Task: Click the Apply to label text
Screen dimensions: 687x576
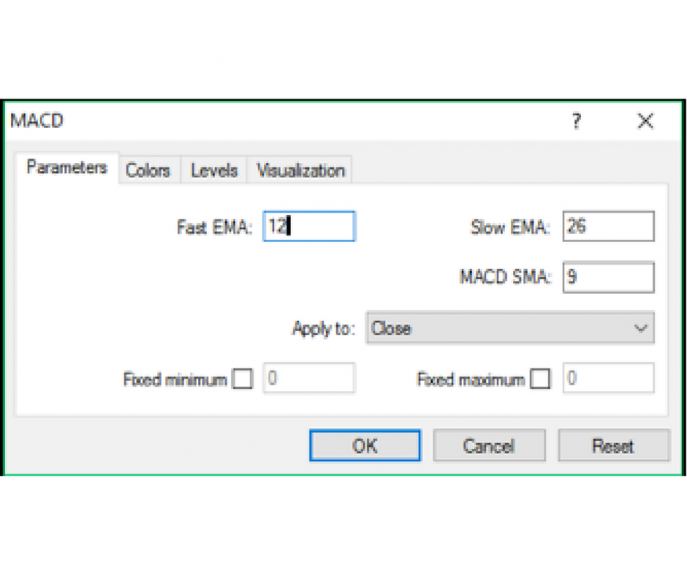Action: click(x=322, y=328)
